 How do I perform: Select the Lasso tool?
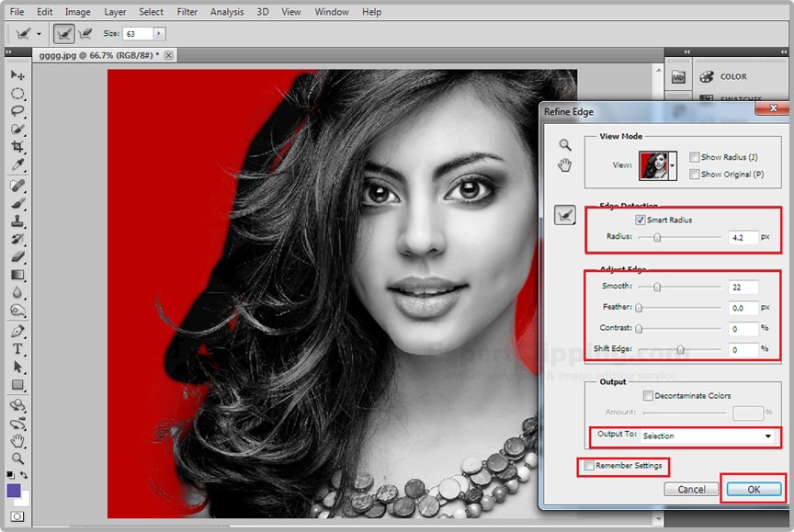17,111
